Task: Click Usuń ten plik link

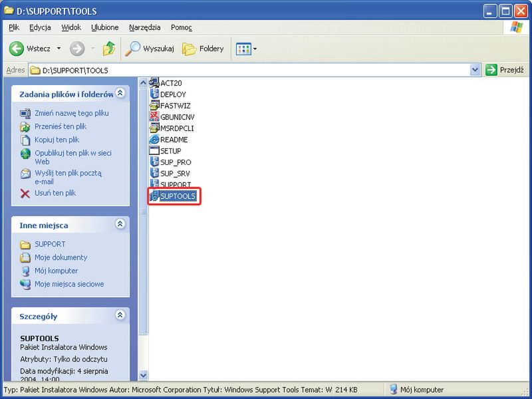Action: coord(55,193)
